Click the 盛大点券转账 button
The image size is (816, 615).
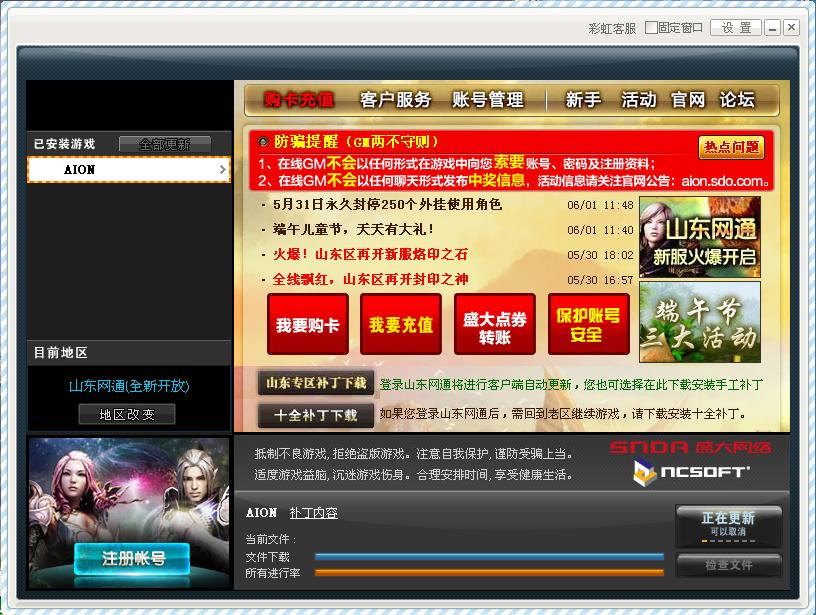coord(494,324)
